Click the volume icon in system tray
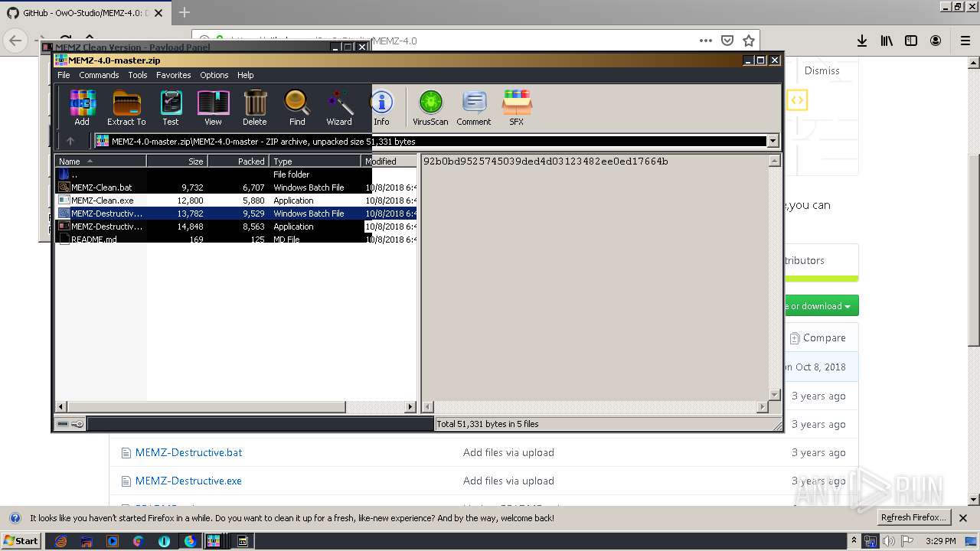The image size is (980, 551). (889, 541)
